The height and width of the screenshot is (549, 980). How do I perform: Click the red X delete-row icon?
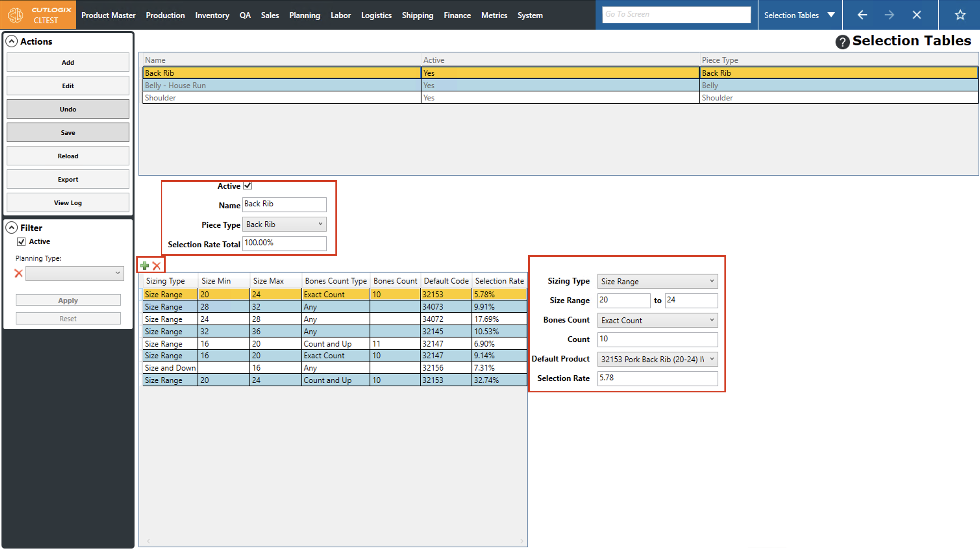coord(157,265)
